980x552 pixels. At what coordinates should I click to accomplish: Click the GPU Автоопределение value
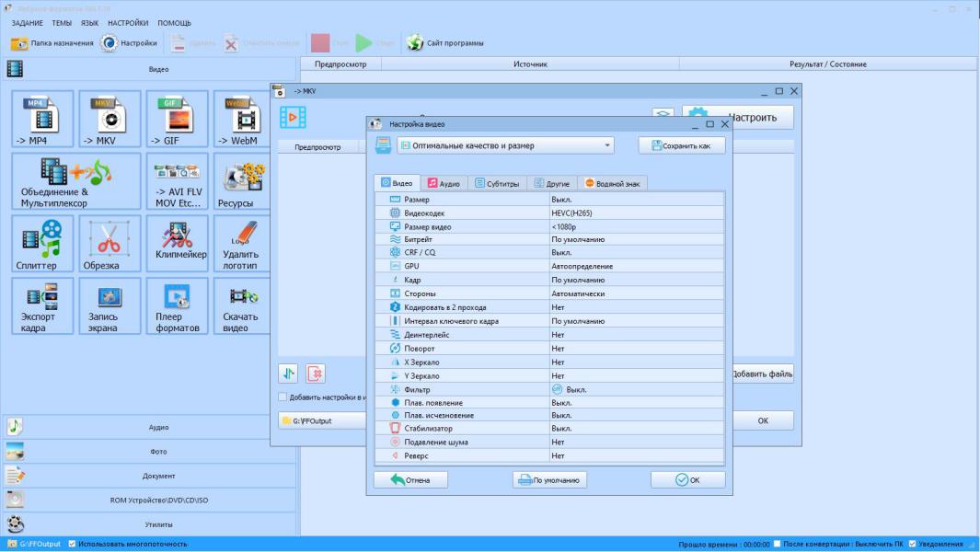(636, 266)
